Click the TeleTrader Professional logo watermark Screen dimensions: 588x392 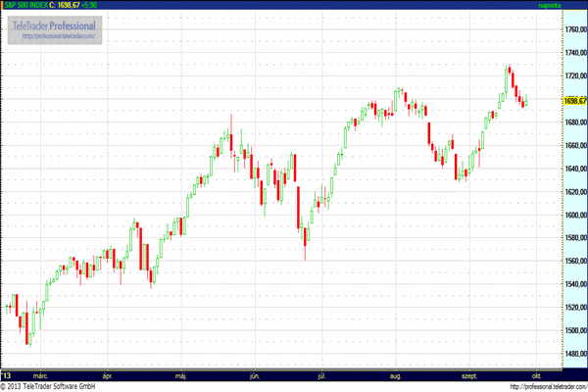56,24
